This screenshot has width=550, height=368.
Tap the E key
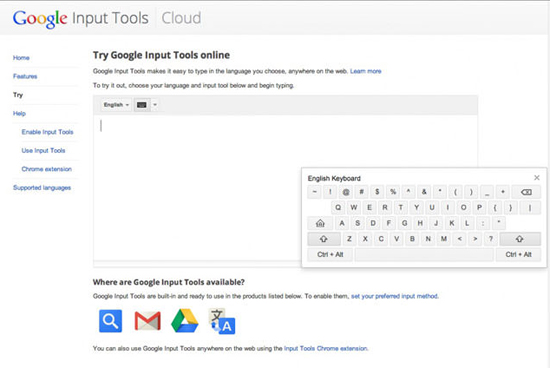[369, 208]
